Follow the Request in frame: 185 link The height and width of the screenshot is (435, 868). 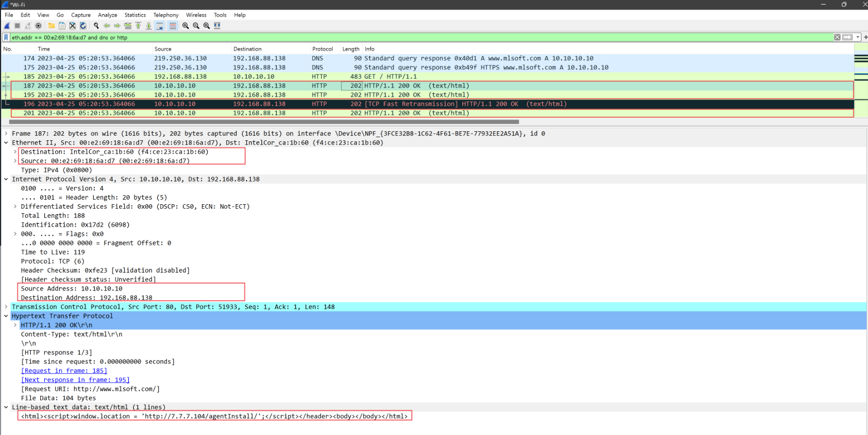[64, 371]
